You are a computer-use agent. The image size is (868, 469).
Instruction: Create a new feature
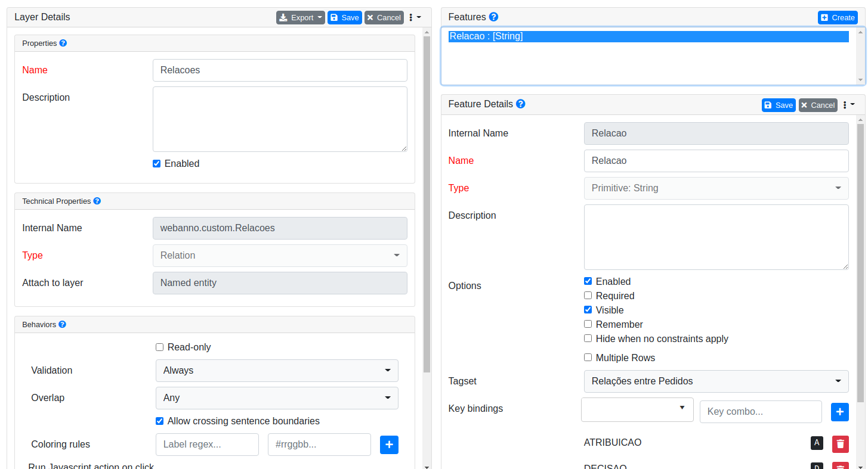pyautogui.click(x=838, y=17)
